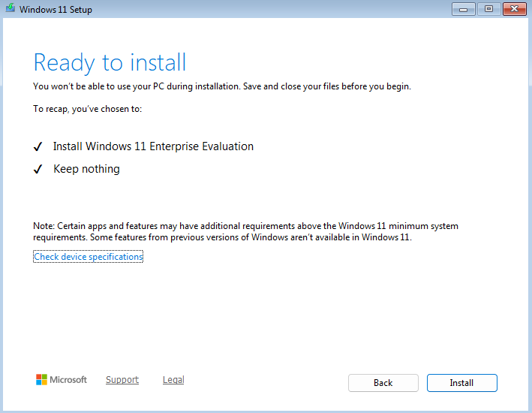Click the Install button

click(x=461, y=383)
